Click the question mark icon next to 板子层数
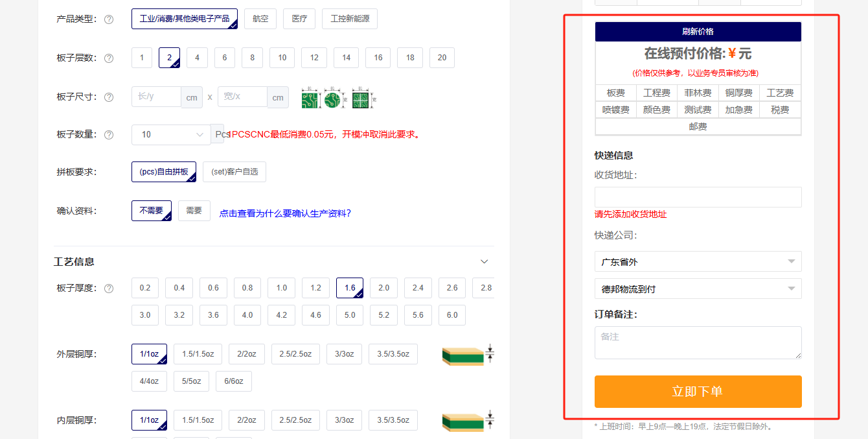This screenshot has height=439, width=868. tap(109, 58)
